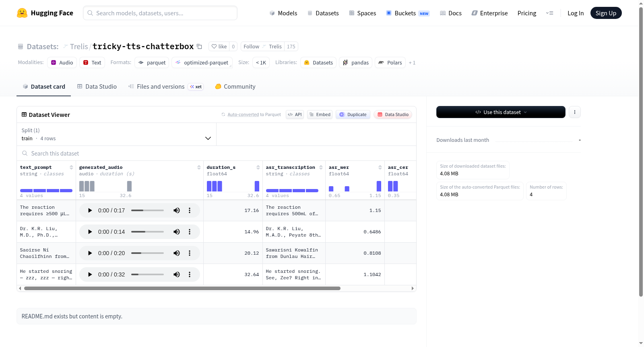Switch to the Dataset card tab
This screenshot has height=347, width=644.
click(43, 86)
